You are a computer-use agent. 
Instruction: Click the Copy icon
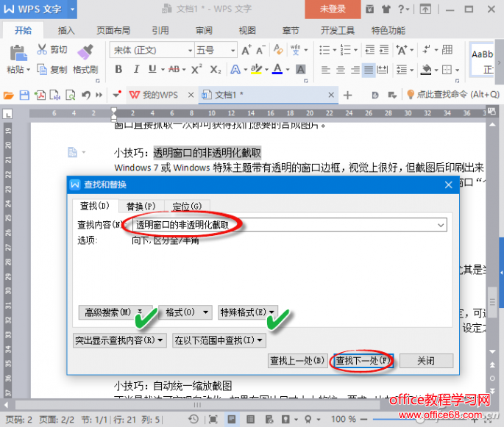point(42,69)
